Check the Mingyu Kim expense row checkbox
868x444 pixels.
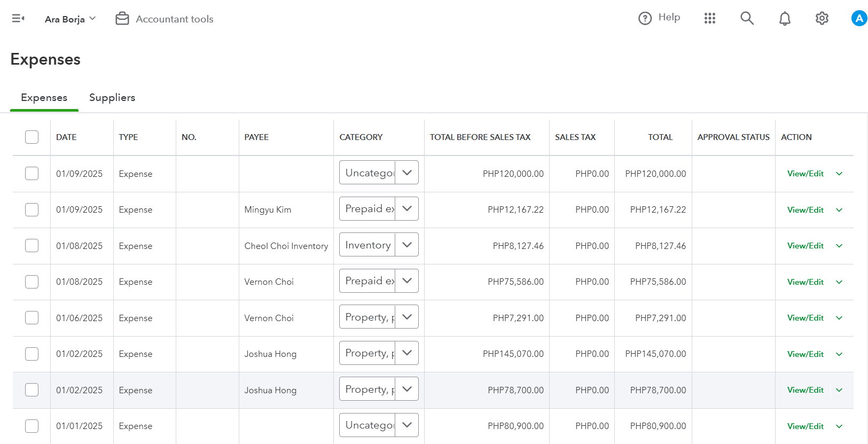32,209
